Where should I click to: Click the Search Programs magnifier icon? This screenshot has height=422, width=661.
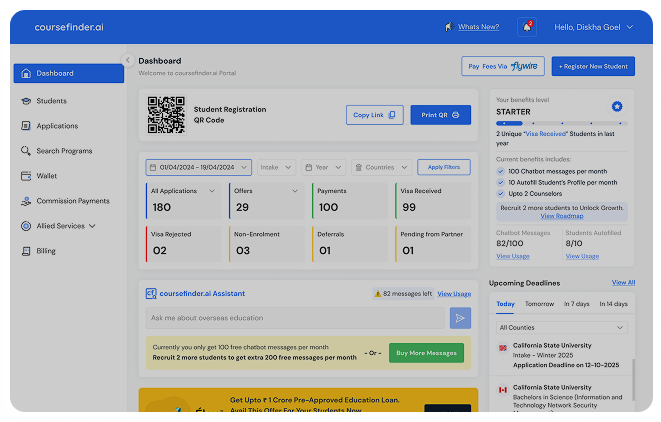coord(26,151)
